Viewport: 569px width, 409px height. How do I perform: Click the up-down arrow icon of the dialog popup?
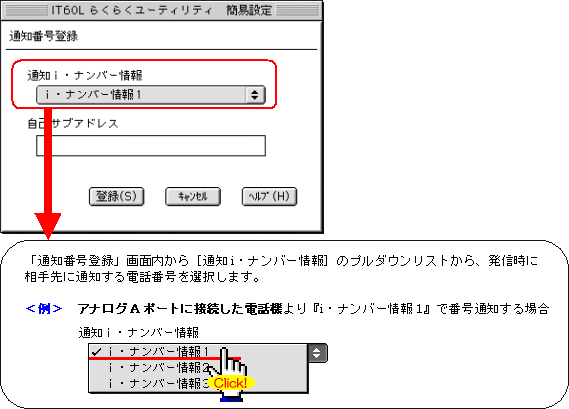[x=254, y=95]
